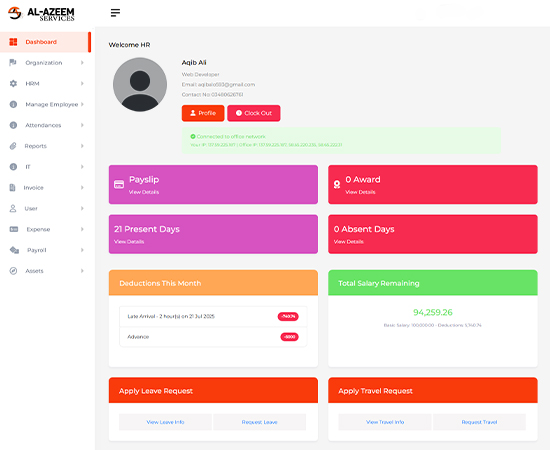This screenshot has height=450, width=550.
Task: Click the HRM gear icon
Action: [13, 83]
